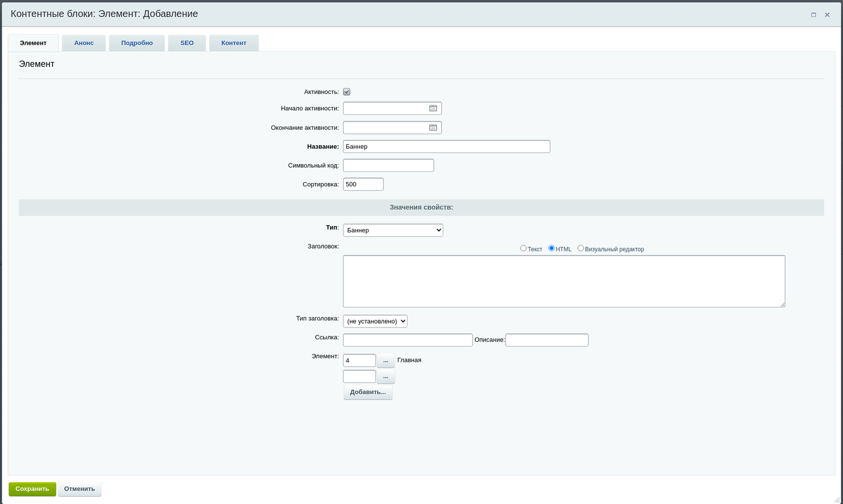Select the Текст radio option

click(524, 248)
